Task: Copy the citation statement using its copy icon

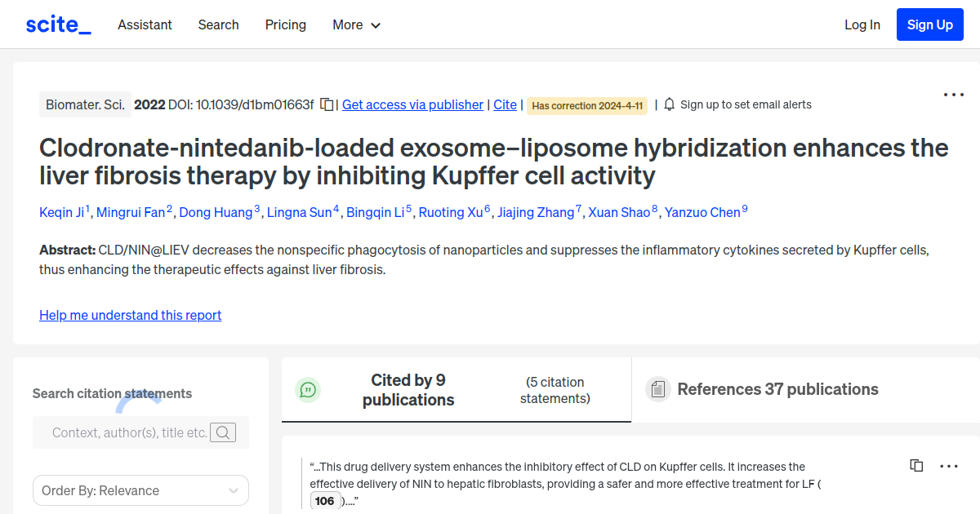Action: coord(916,465)
